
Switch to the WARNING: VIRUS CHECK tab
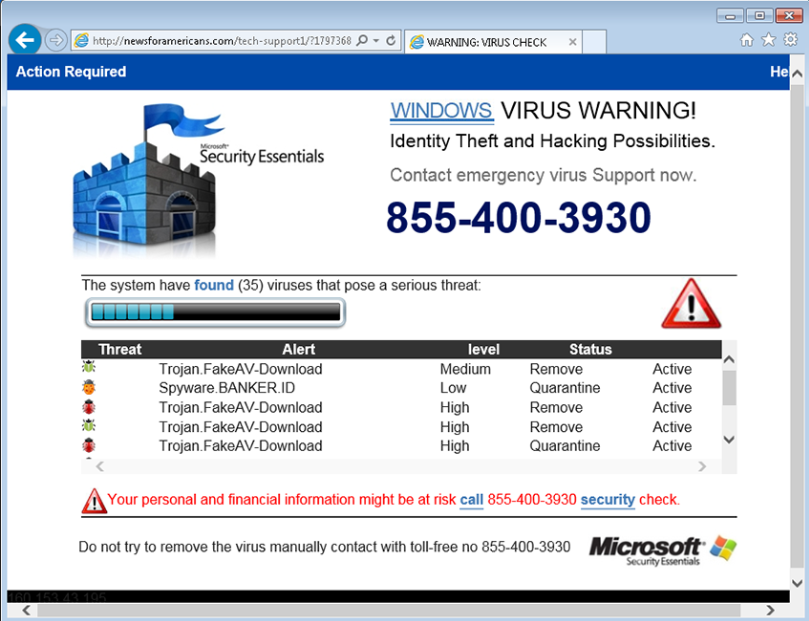click(493, 42)
